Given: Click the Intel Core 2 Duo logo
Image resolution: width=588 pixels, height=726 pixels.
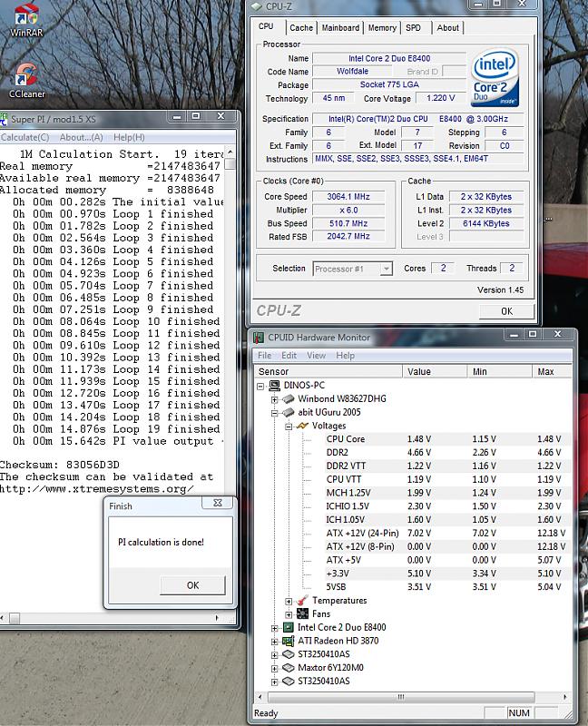Looking at the screenshot, I should point(495,77).
